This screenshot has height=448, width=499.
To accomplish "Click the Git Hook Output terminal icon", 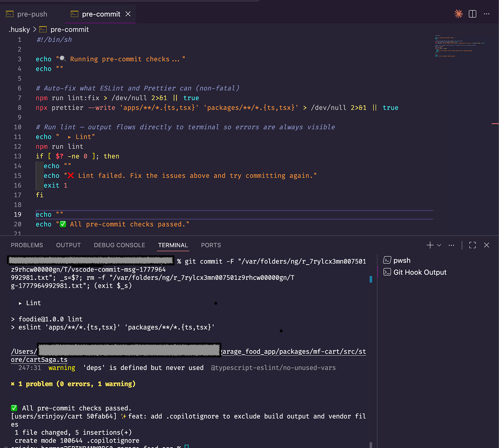I will click(387, 272).
